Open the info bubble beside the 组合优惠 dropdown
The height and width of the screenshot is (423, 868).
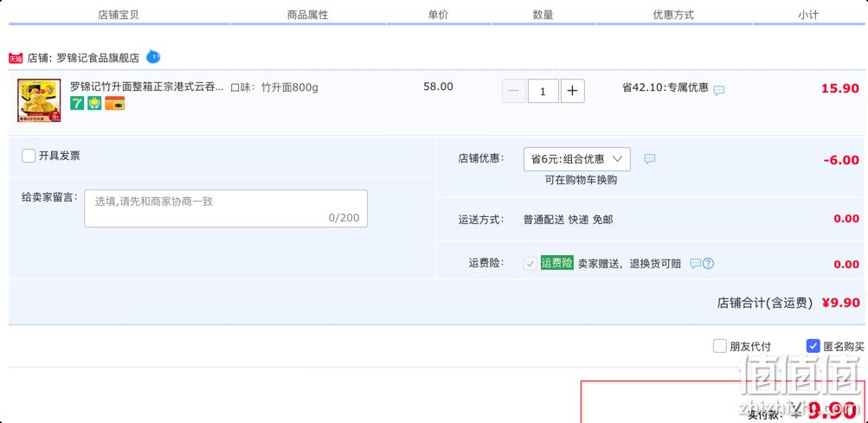pos(649,159)
